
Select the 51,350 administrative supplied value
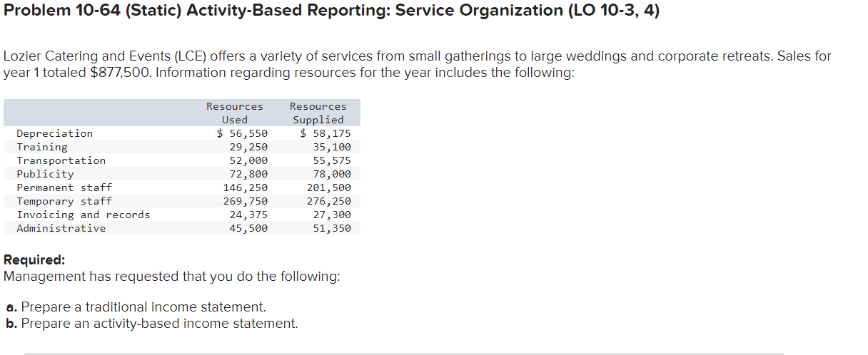coord(332,228)
